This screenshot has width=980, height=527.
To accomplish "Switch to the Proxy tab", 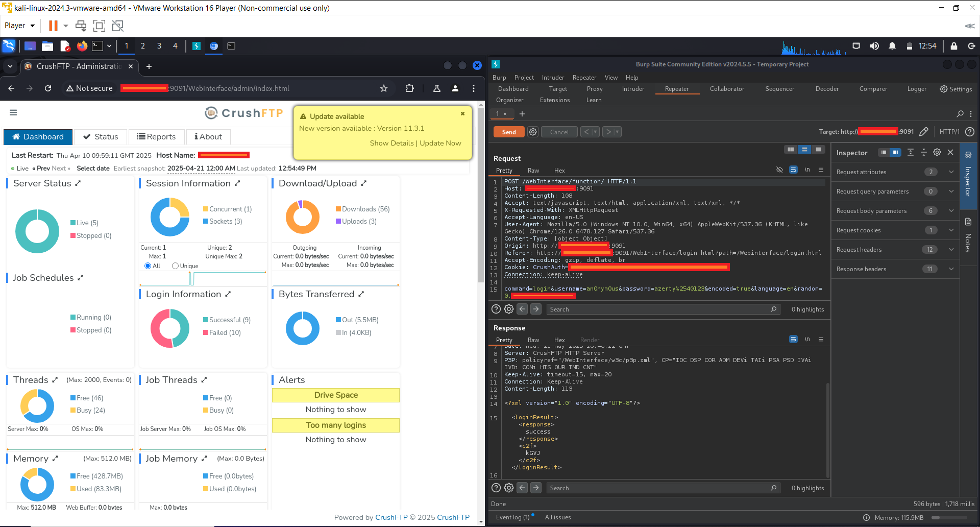I will click(595, 89).
